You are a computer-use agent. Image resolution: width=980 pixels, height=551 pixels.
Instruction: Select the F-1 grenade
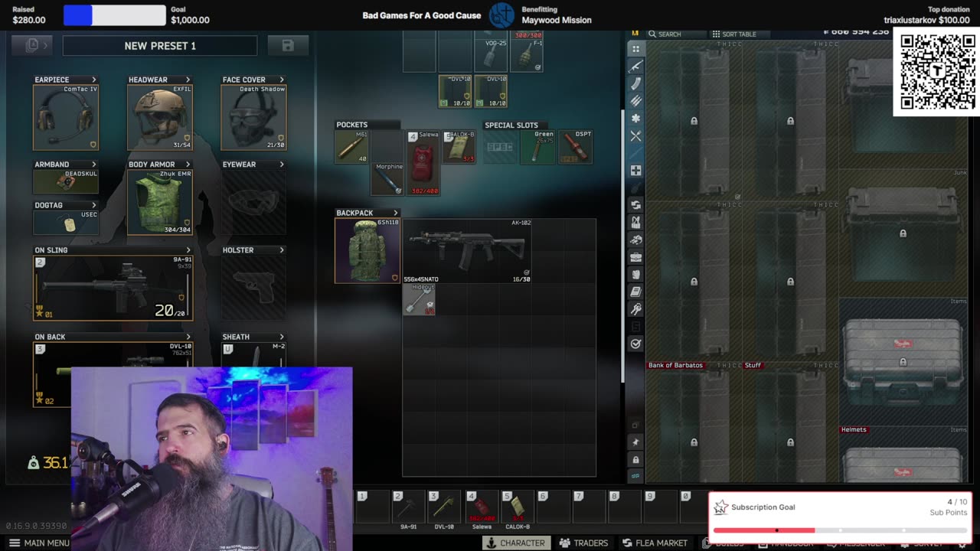click(527, 54)
